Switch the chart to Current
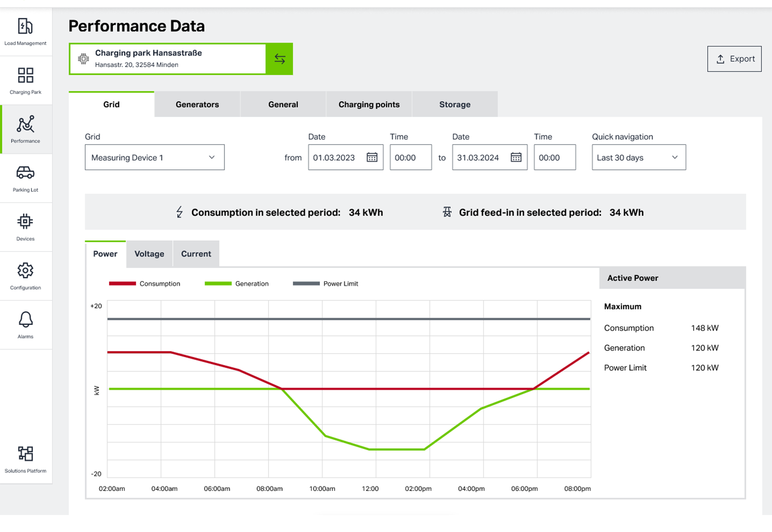This screenshot has width=772, height=532. 196,254
